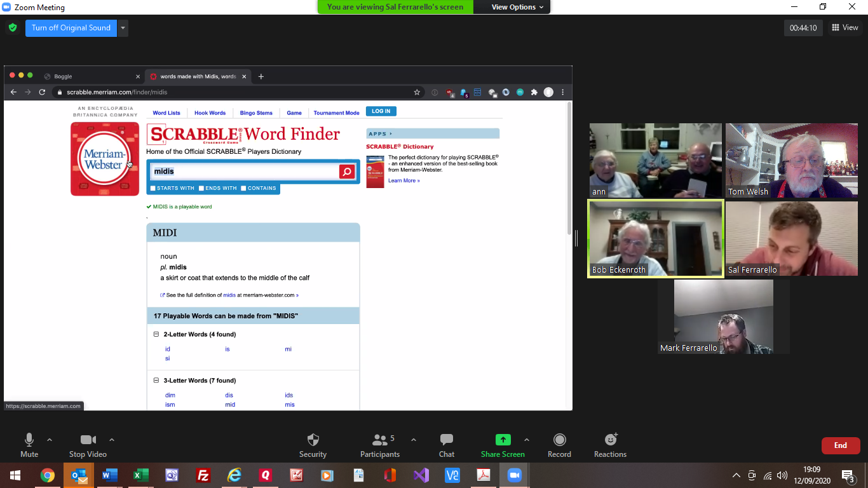Open Visual Studio from the taskbar

tap(421, 475)
